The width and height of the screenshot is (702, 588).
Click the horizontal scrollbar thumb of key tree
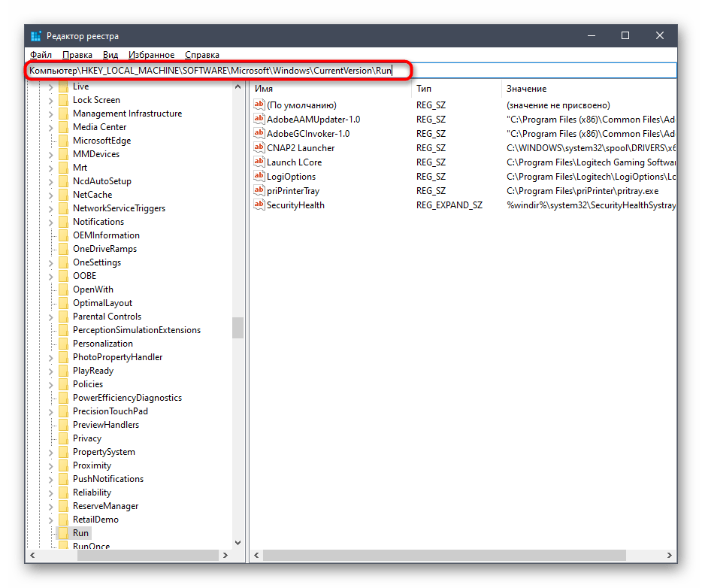click(148, 556)
